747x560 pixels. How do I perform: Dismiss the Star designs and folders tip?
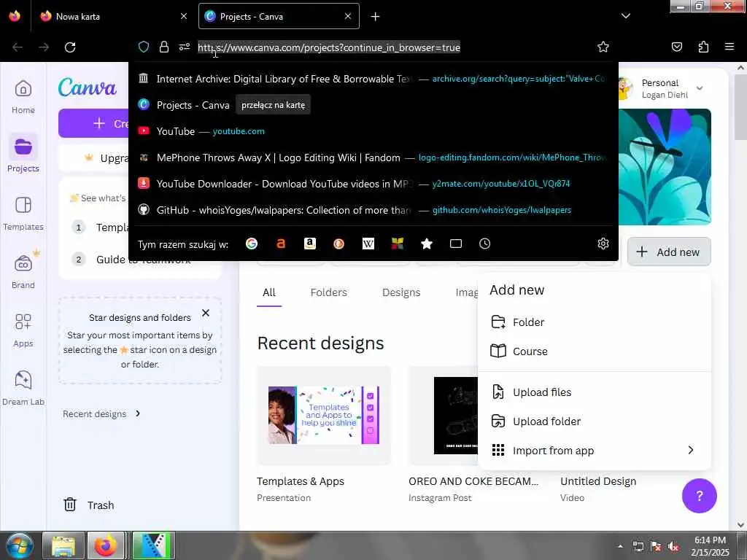tap(205, 313)
